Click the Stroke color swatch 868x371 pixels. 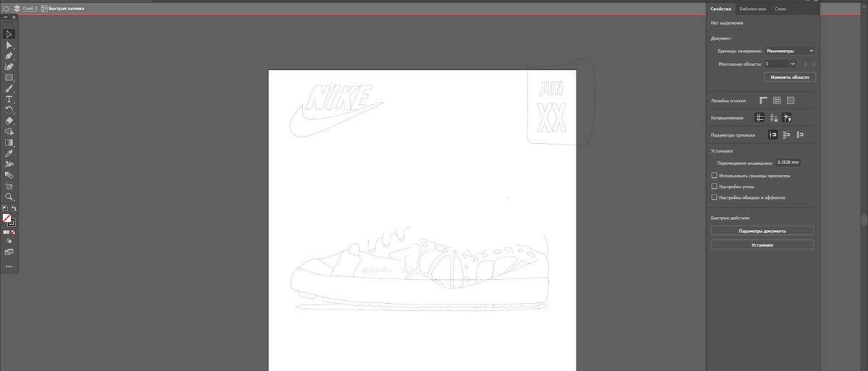point(12,222)
